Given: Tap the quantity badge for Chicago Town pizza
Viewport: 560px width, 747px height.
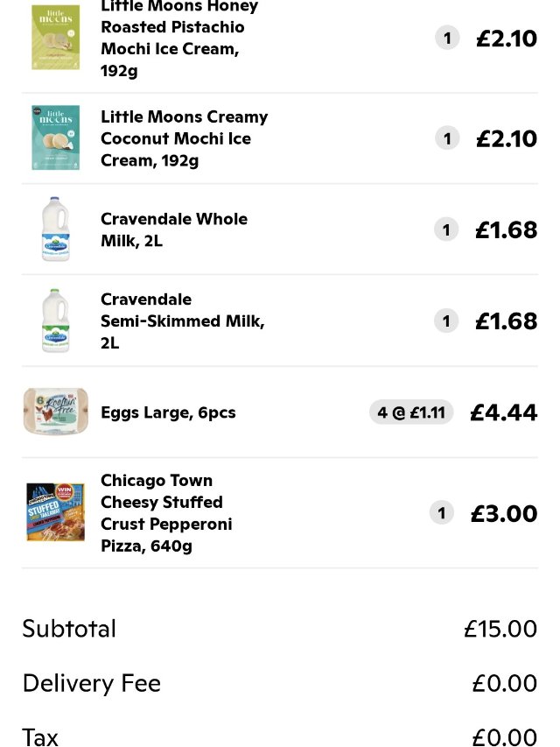Looking at the screenshot, I should pos(442,513).
